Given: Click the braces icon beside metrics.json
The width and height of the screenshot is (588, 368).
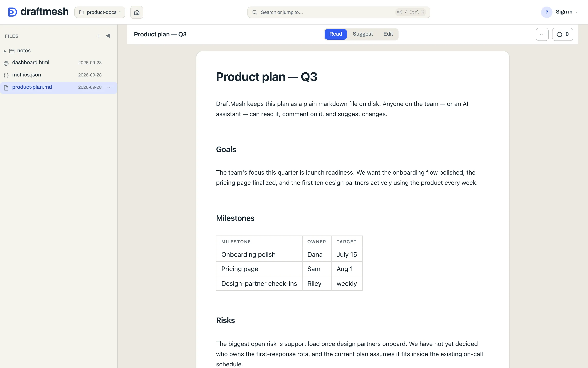Looking at the screenshot, I should 6,75.
